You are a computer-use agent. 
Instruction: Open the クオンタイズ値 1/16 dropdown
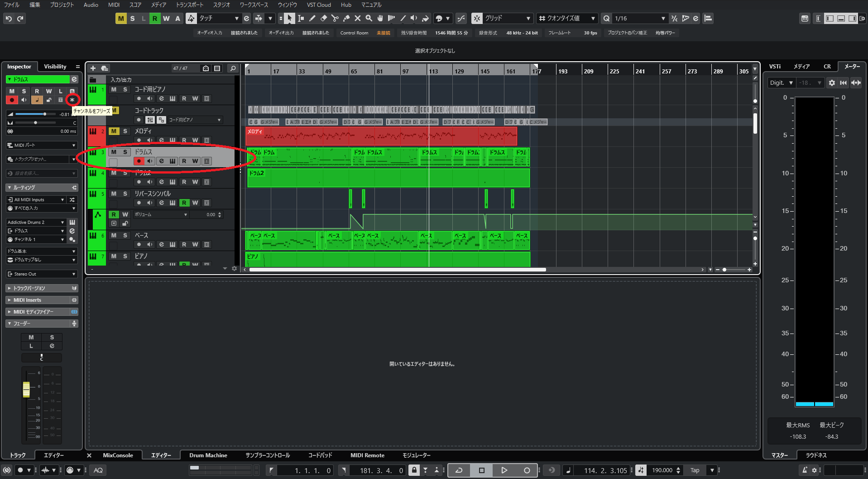coord(639,19)
